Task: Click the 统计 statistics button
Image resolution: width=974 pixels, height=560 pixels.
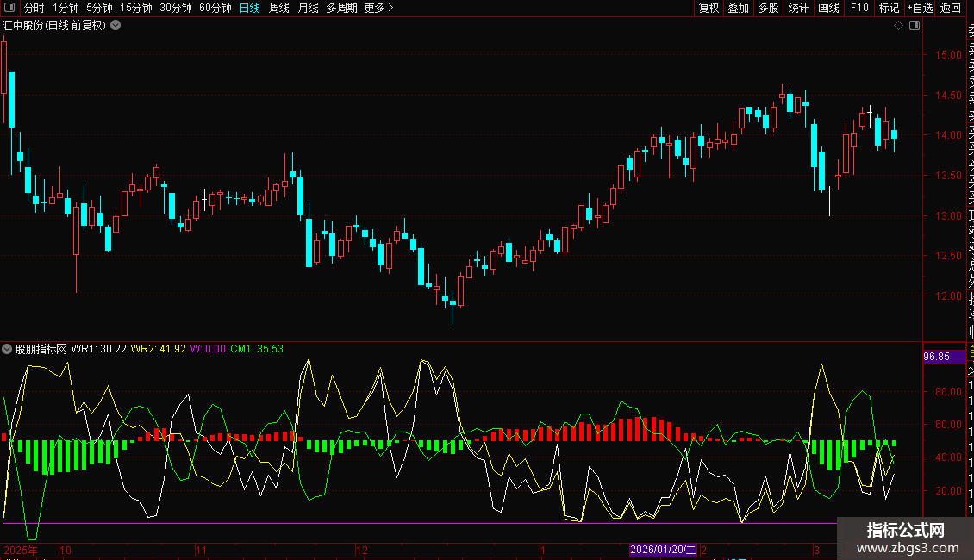Action: pos(798,9)
